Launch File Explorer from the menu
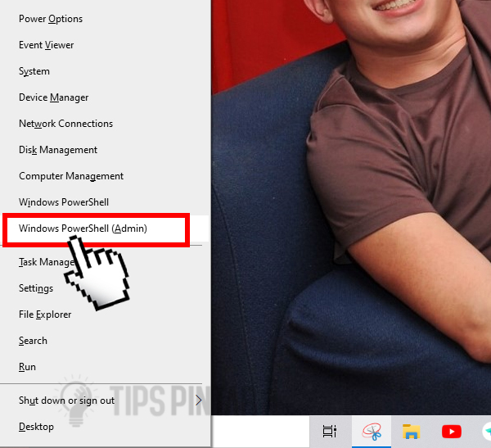The width and height of the screenshot is (491, 448). point(105,315)
